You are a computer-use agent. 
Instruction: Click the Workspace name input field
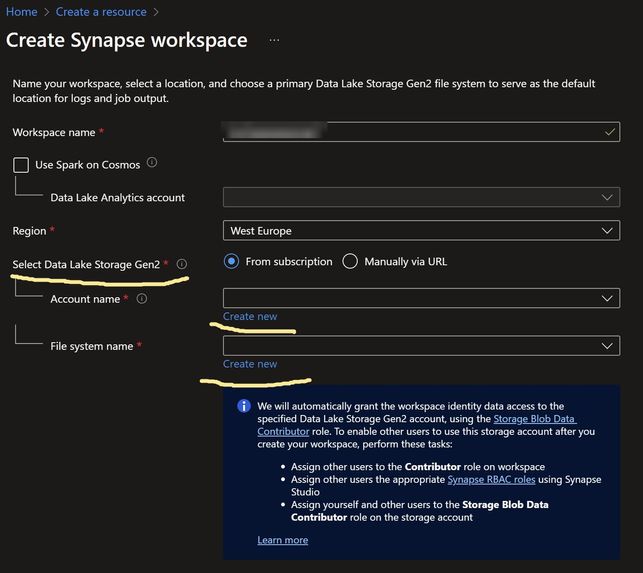coord(421,132)
